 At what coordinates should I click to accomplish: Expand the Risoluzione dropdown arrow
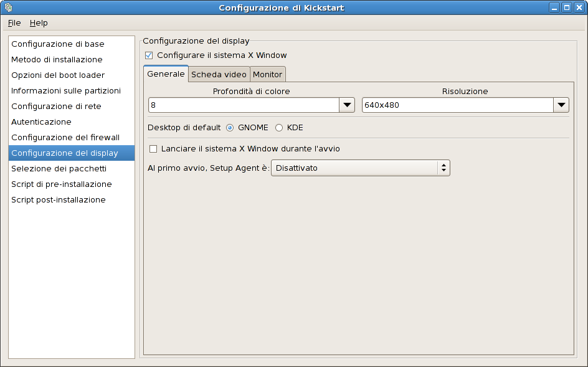point(561,105)
